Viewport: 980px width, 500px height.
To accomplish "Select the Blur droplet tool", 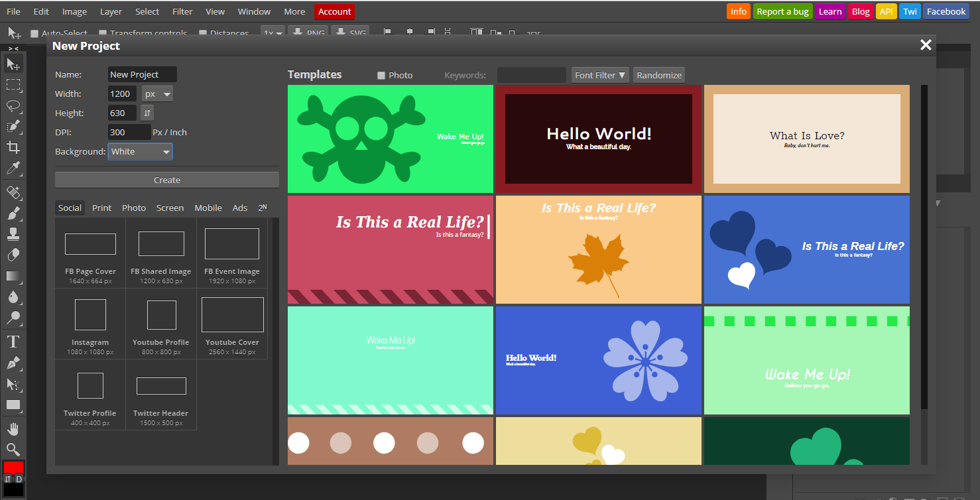I will 13,297.
